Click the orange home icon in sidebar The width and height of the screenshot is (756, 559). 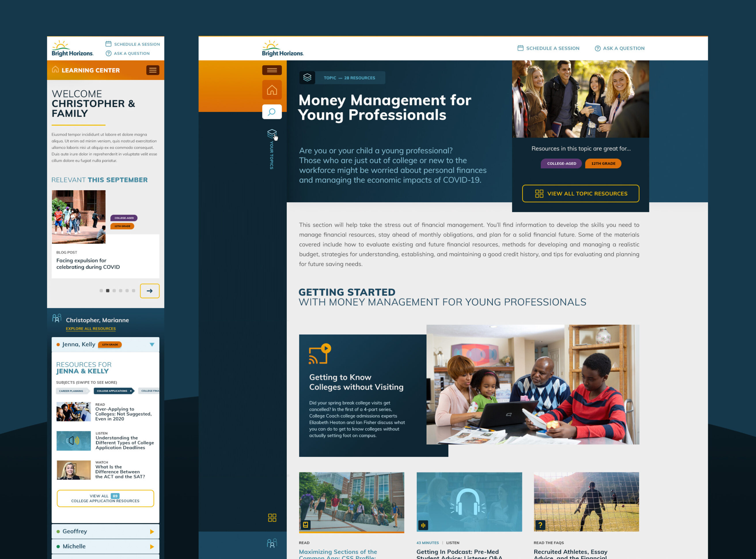[x=272, y=90]
